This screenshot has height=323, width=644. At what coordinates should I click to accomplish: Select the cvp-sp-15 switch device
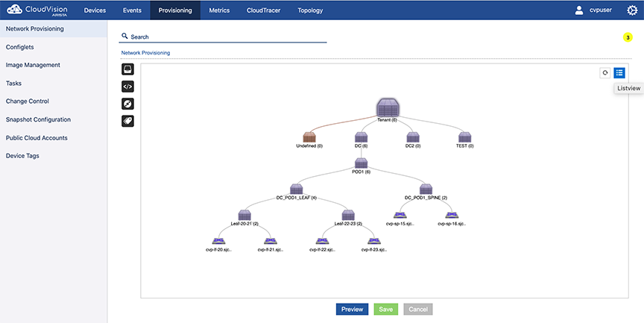click(400, 216)
